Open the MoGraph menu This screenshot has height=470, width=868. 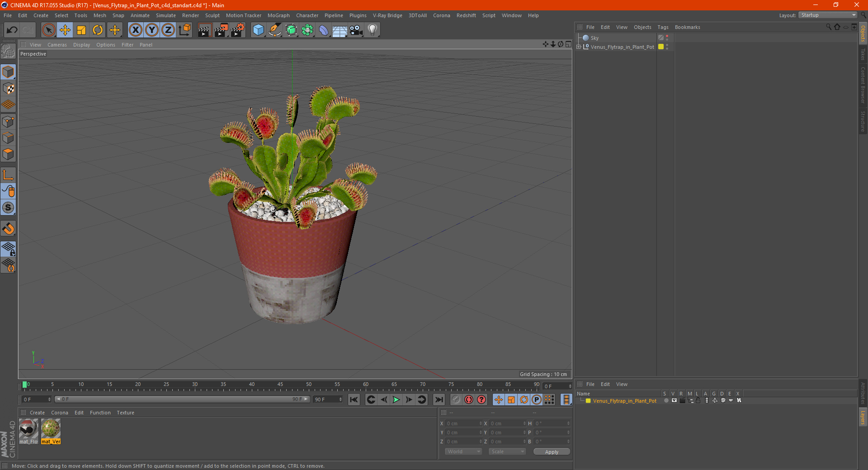pos(278,15)
